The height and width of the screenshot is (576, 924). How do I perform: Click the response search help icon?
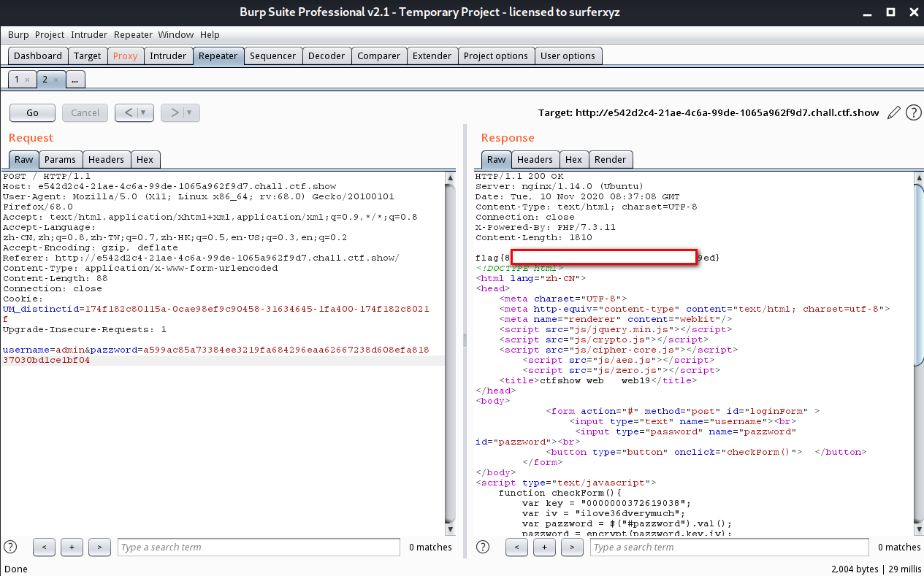tap(484, 547)
